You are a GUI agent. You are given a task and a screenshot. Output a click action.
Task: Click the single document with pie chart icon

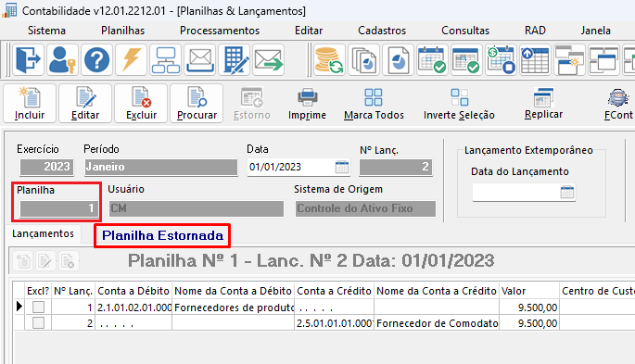(398, 60)
